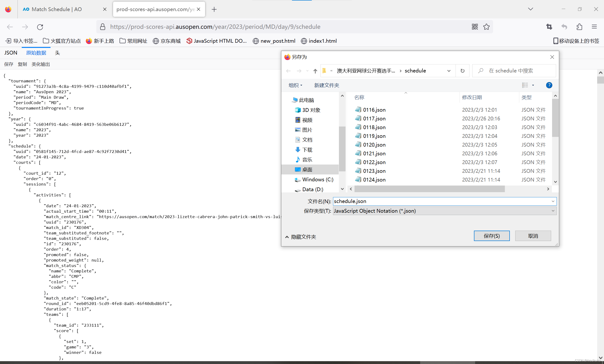Refresh the folder listing in save dialog

tap(462, 71)
